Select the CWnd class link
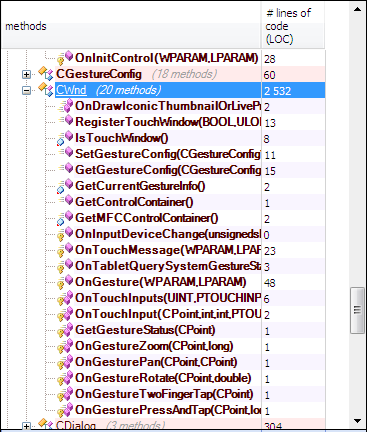367x432 pixels. click(71, 90)
